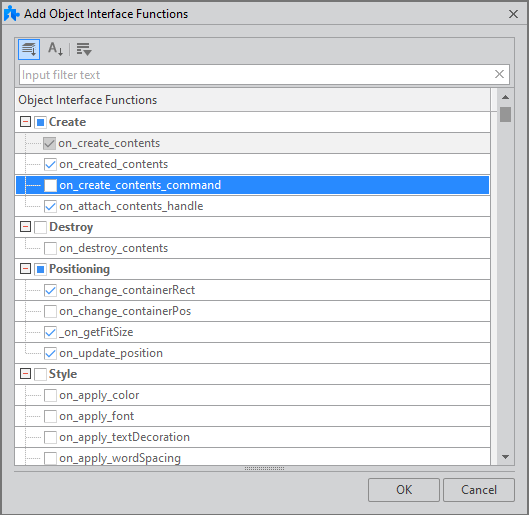Toggle the Style group checkbox
Viewport: 529px width, 515px height.
pos(40,374)
